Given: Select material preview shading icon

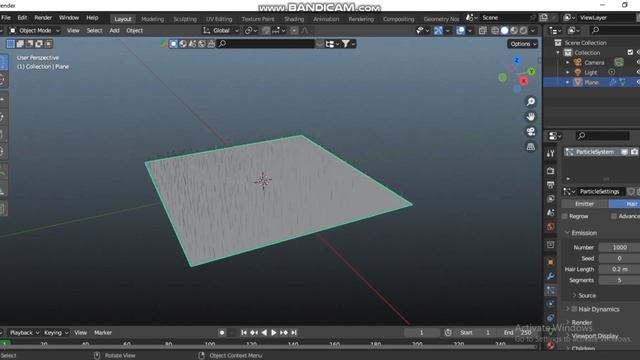Looking at the screenshot, I should (514, 31).
